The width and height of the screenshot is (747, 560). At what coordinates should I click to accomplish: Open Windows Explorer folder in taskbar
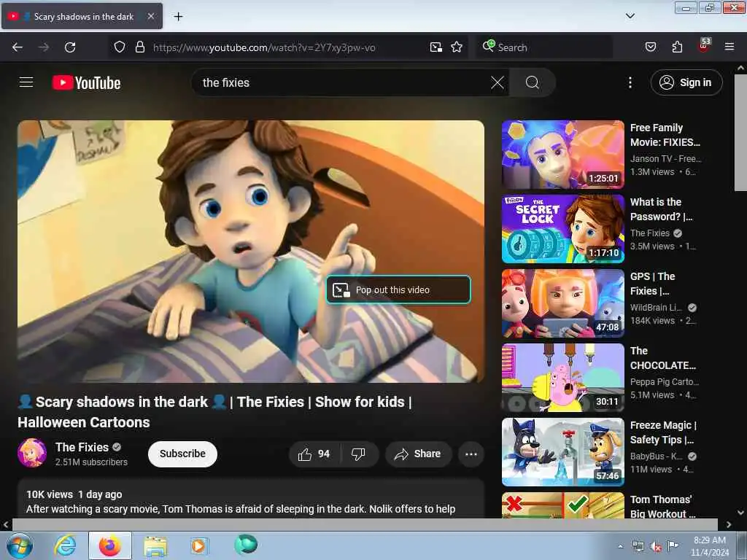click(156, 546)
